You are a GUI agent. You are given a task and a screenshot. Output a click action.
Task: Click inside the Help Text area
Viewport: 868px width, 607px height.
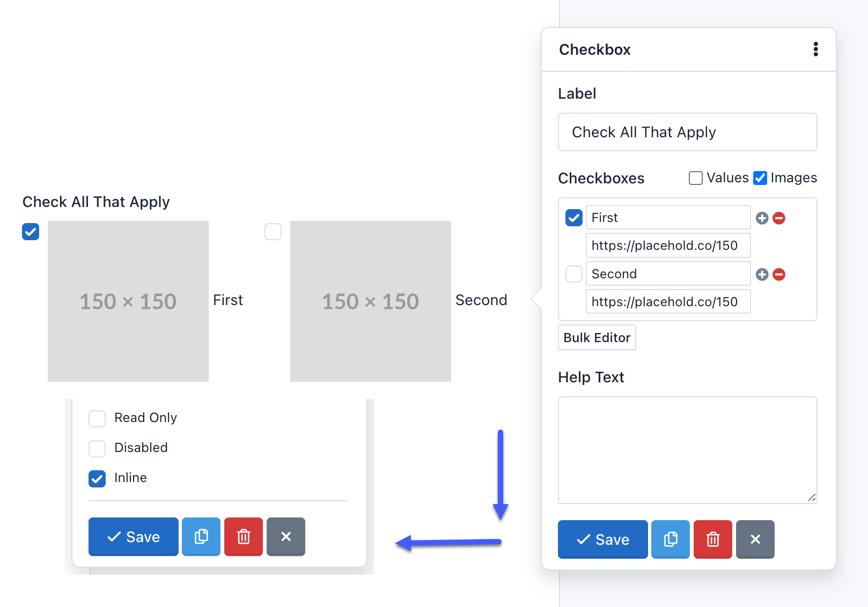[687, 449]
